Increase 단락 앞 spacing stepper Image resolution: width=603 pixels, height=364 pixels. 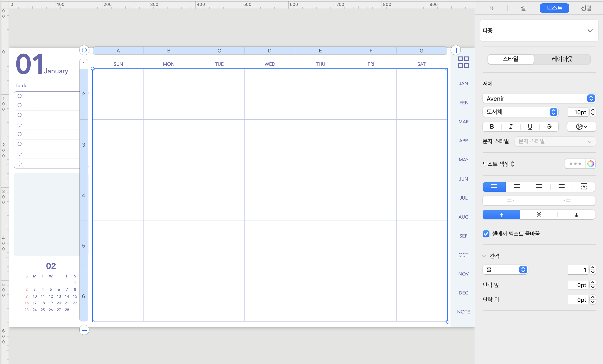click(593, 282)
